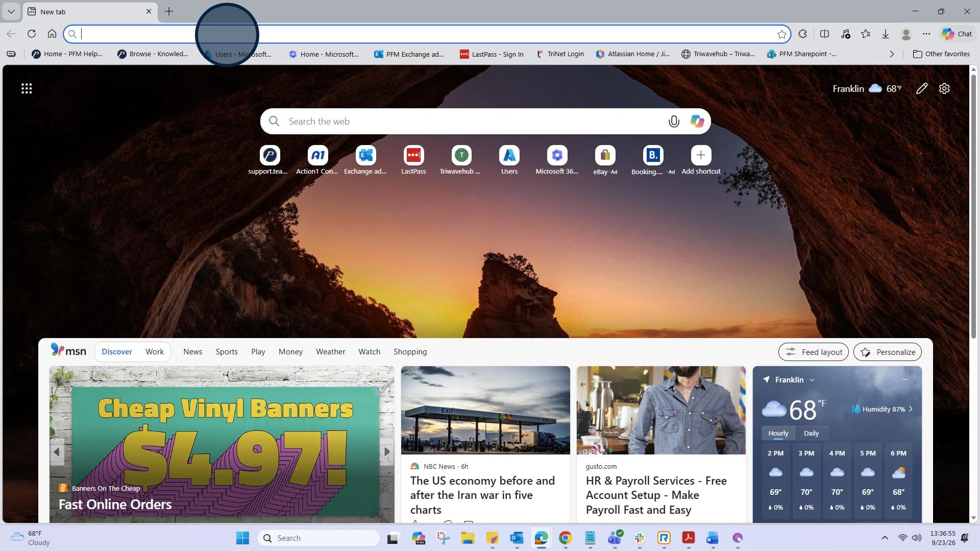Add a new shortcut tile

701,160
